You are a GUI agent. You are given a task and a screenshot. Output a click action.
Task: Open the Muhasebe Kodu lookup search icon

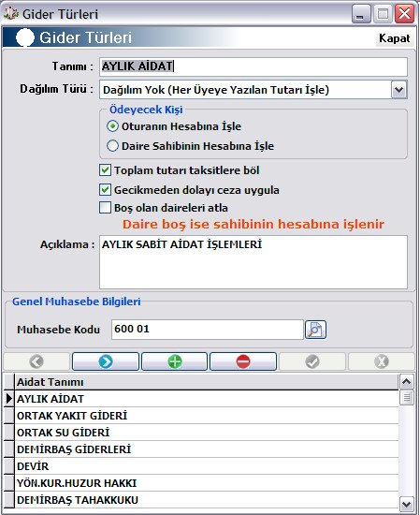click(315, 330)
